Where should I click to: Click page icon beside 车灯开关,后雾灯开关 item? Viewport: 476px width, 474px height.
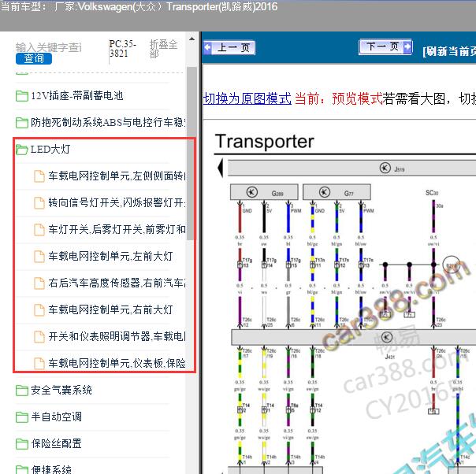pos(39,230)
